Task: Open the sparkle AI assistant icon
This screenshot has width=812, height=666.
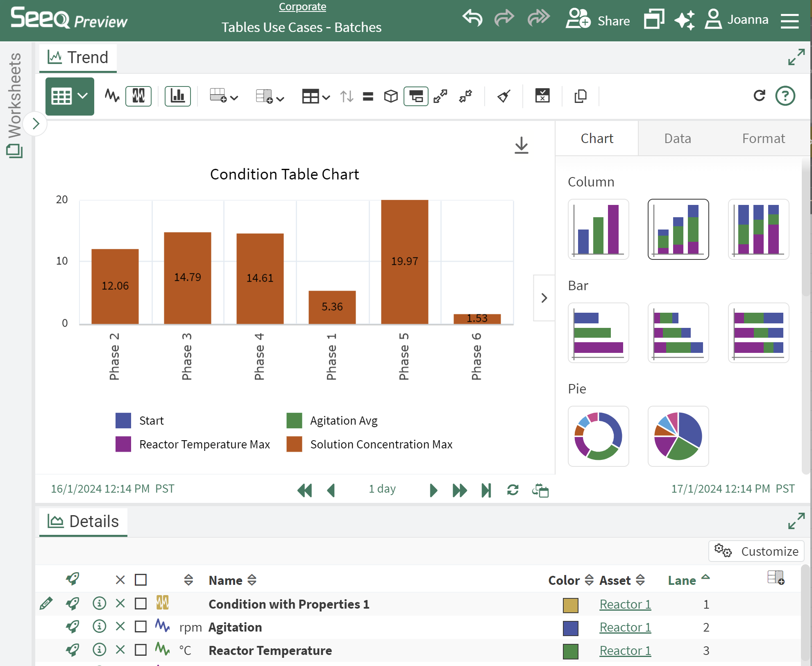Action: tap(685, 20)
